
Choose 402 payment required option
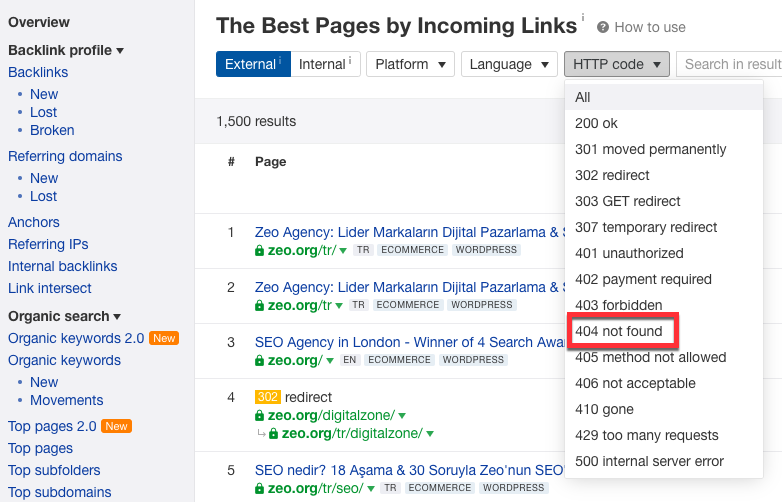[664, 279]
